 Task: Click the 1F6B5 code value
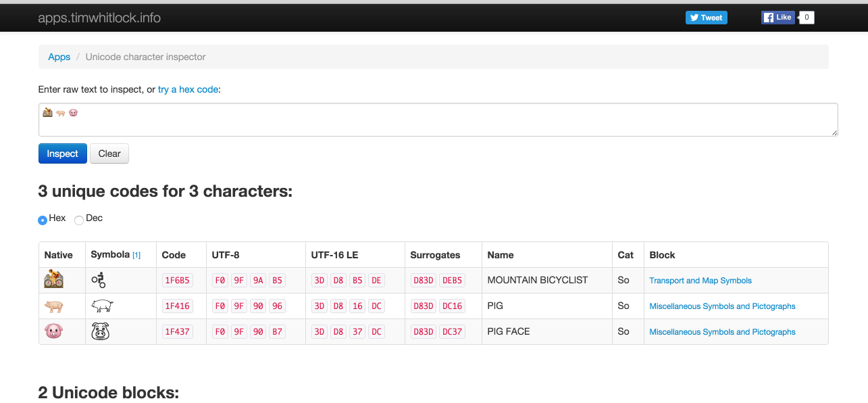click(177, 280)
